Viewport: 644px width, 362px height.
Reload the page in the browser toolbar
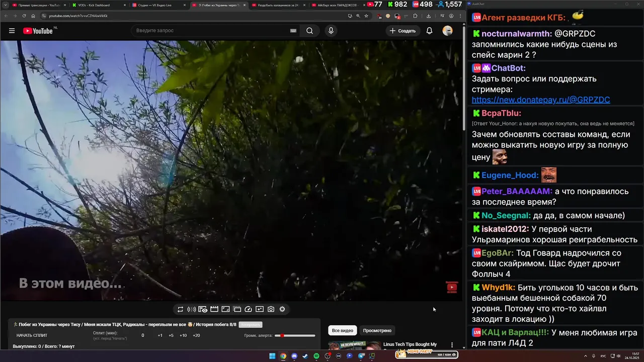click(24, 16)
